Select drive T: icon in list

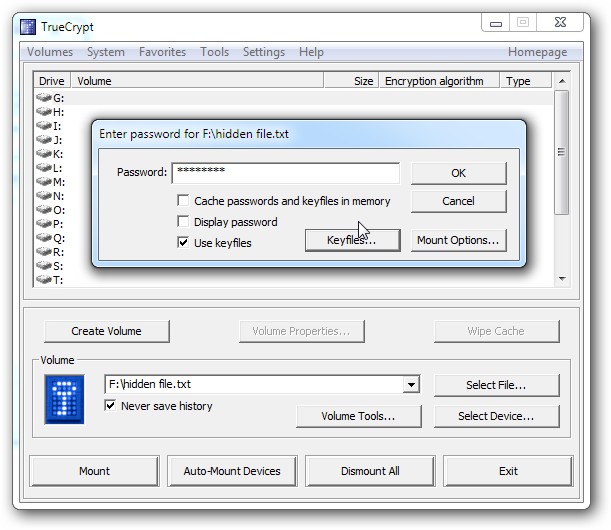click(44, 279)
